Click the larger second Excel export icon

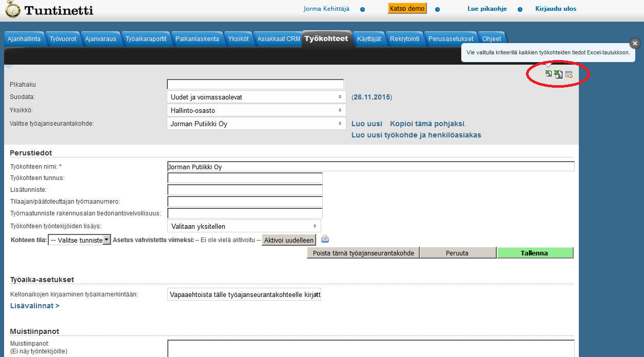click(x=558, y=75)
